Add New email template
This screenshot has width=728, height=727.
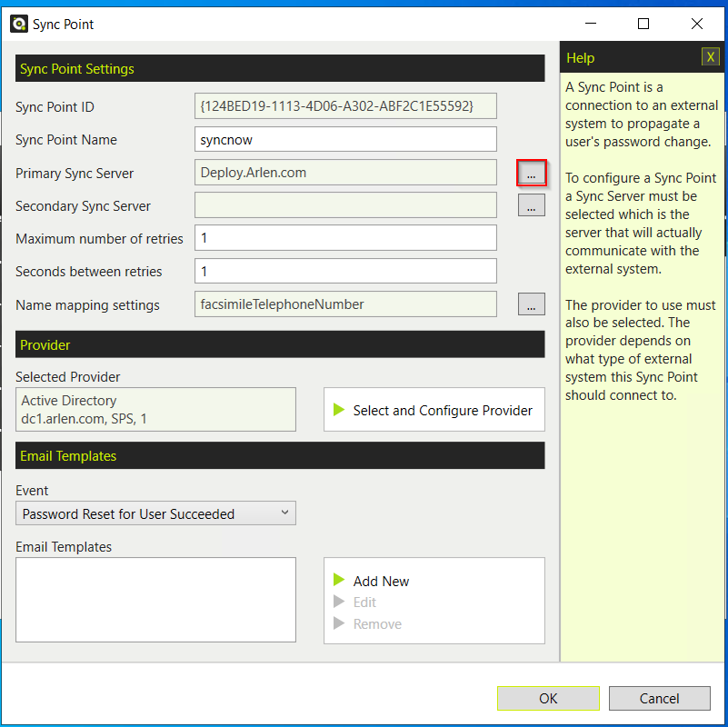coord(381,582)
